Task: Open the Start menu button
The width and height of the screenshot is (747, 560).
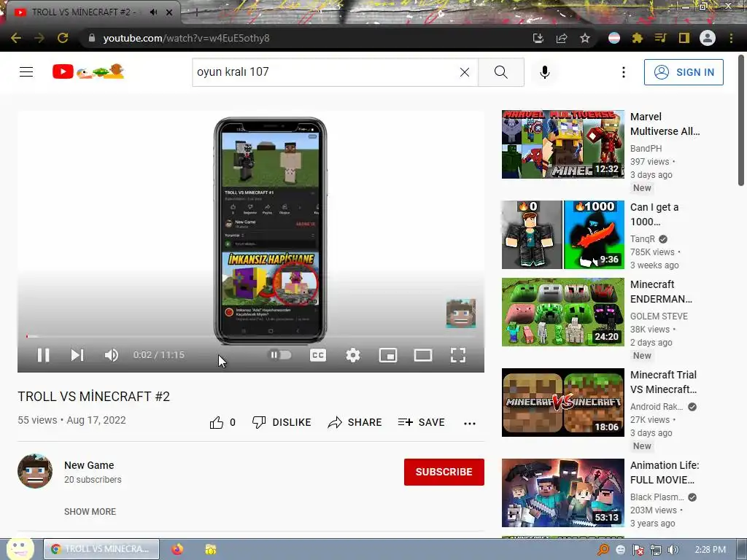Action: (20, 549)
